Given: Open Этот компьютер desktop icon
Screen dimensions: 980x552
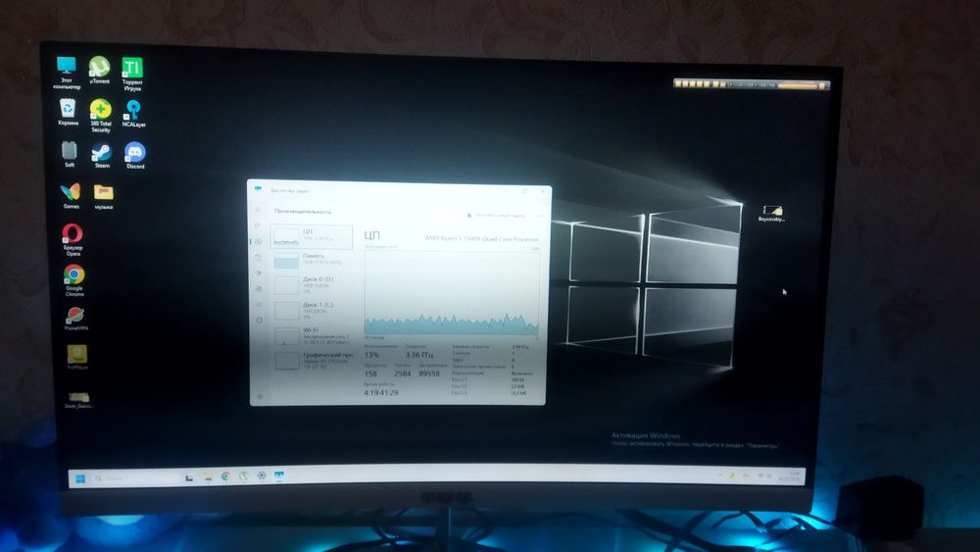Looking at the screenshot, I should [x=67, y=73].
